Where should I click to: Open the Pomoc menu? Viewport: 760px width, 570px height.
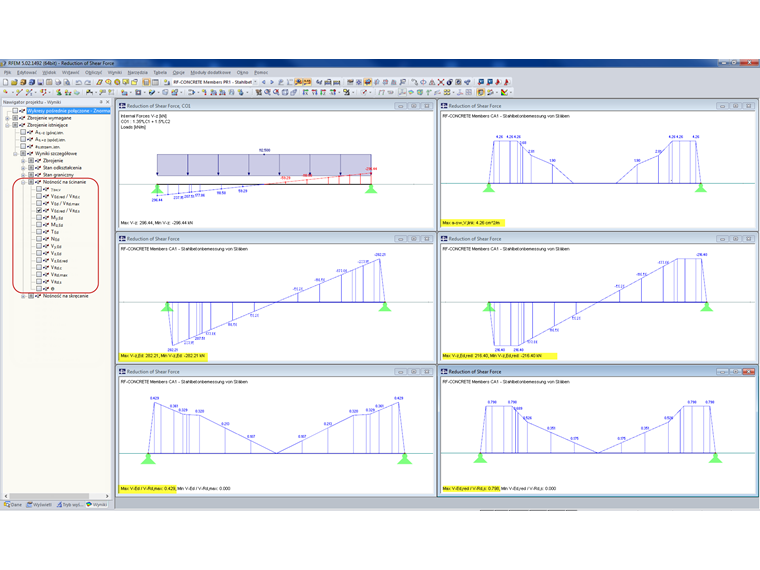[x=261, y=73]
